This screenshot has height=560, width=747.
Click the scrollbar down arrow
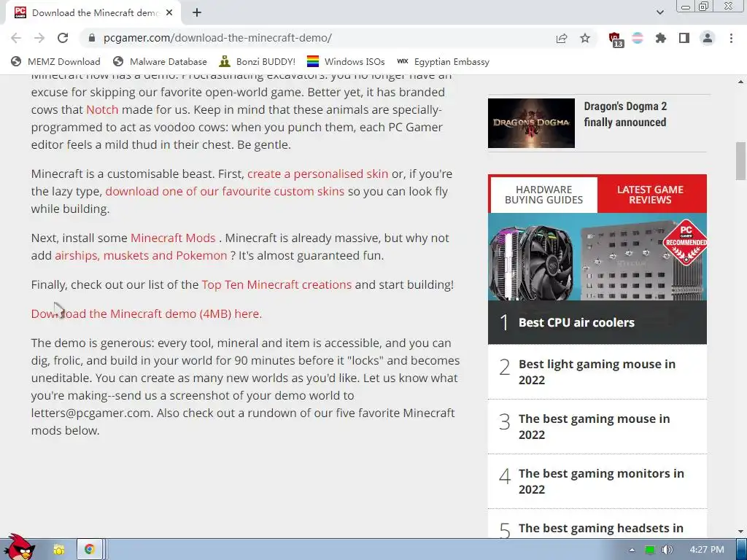pos(740,532)
